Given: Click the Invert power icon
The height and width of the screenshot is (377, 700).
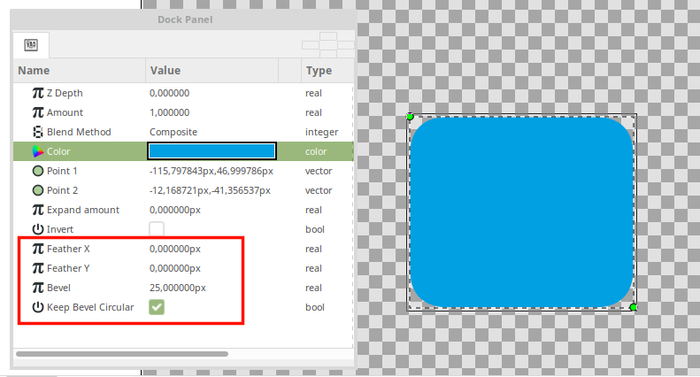Looking at the screenshot, I should coord(38,229).
